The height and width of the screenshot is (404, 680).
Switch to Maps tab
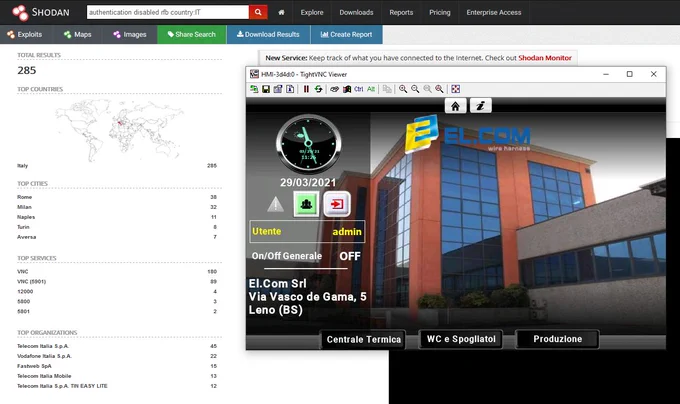[x=78, y=34]
